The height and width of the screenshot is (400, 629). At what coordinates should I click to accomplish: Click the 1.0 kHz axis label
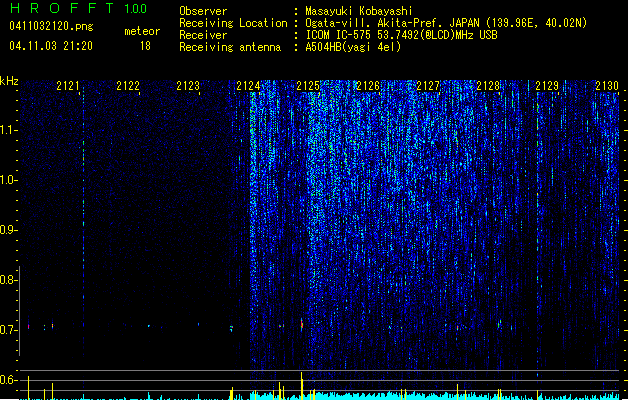tap(8, 180)
